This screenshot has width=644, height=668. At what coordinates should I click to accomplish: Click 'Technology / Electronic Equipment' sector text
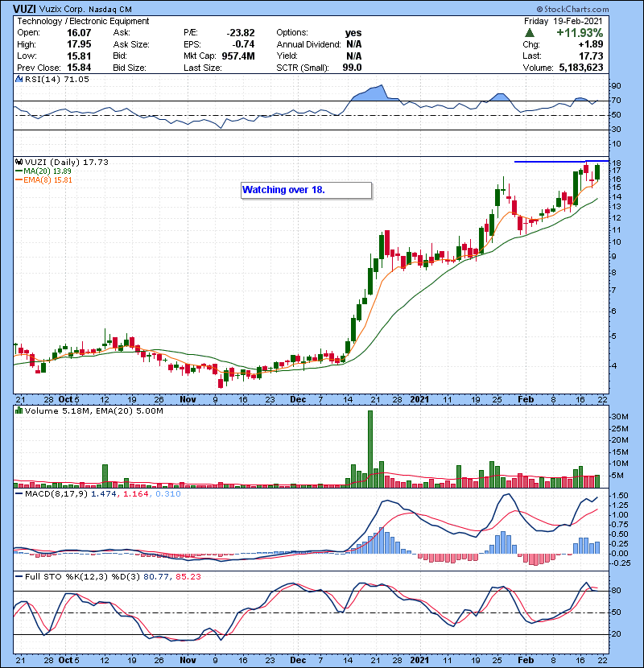point(83,21)
